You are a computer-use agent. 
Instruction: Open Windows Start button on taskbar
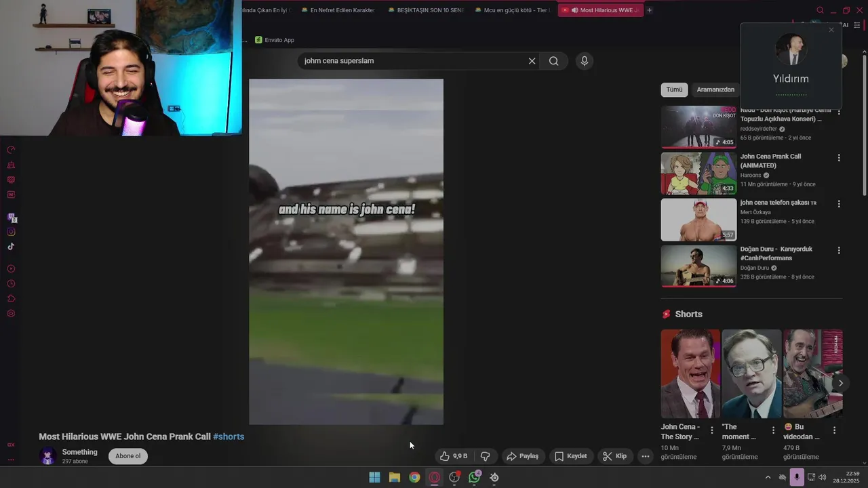(x=374, y=477)
